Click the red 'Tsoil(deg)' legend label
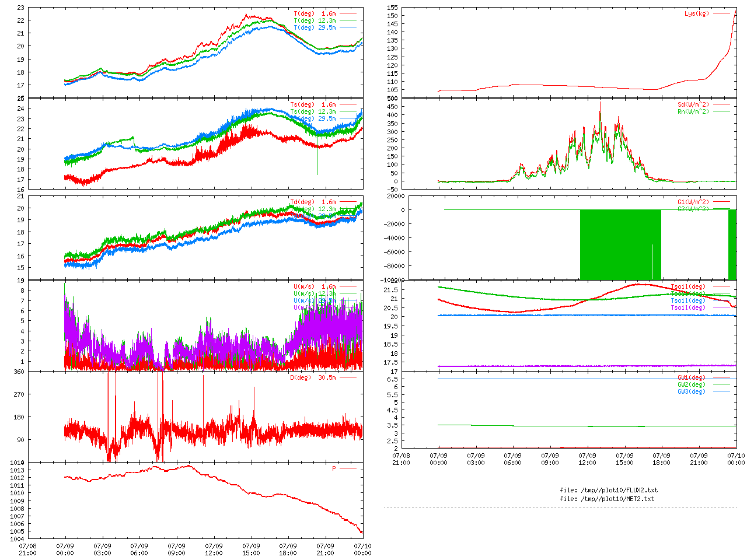 point(688,287)
